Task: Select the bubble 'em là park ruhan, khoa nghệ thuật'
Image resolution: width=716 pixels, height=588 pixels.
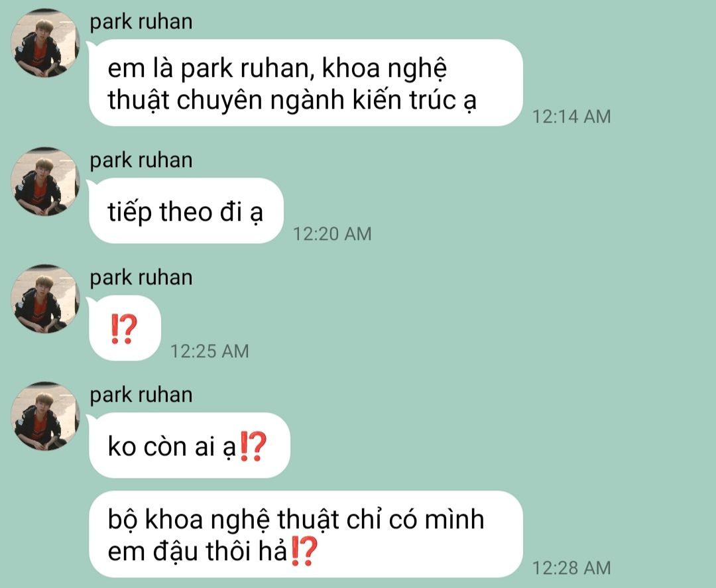Action: pyautogui.click(x=306, y=83)
